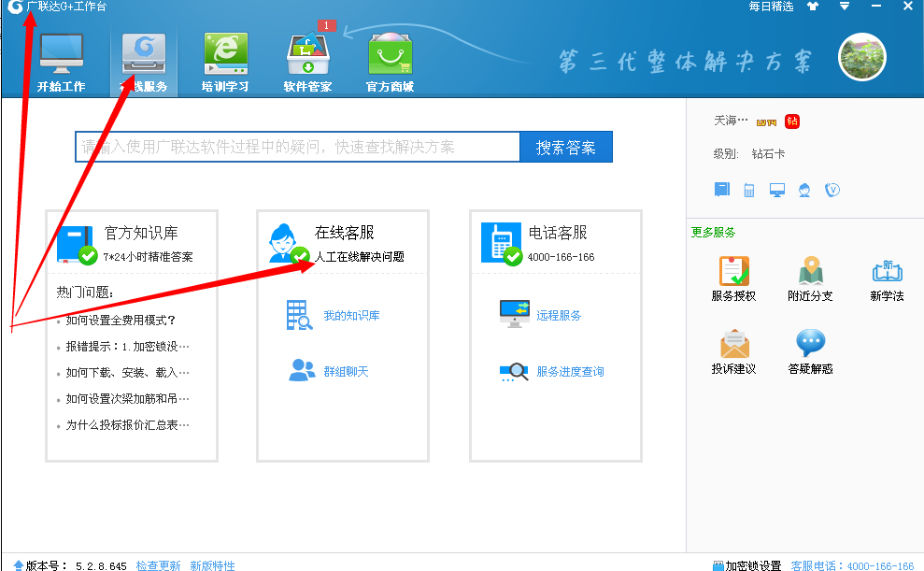
Task: Click the version number 5.2.8.645
Action: [x=101, y=565]
